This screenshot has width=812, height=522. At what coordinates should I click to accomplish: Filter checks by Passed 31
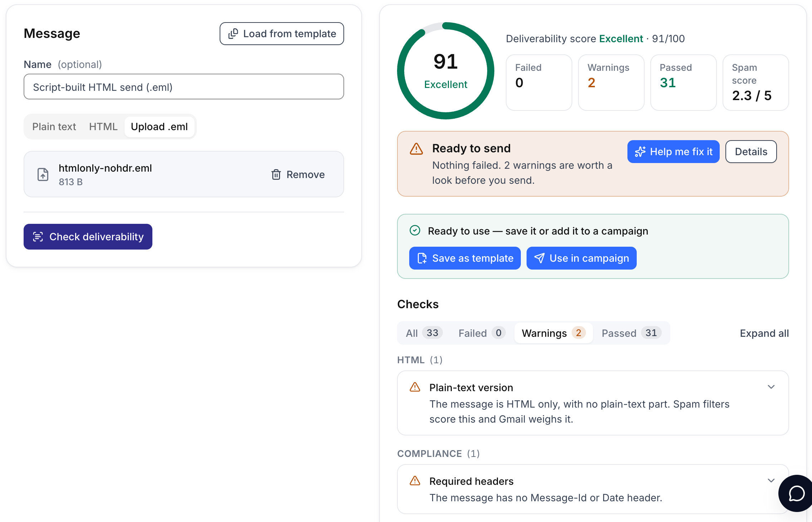click(x=631, y=333)
